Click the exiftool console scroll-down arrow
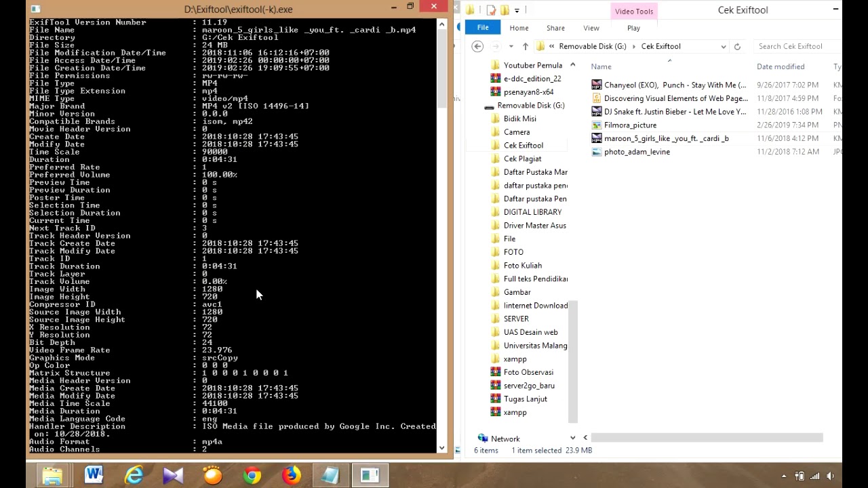868x488 pixels. coord(442,447)
